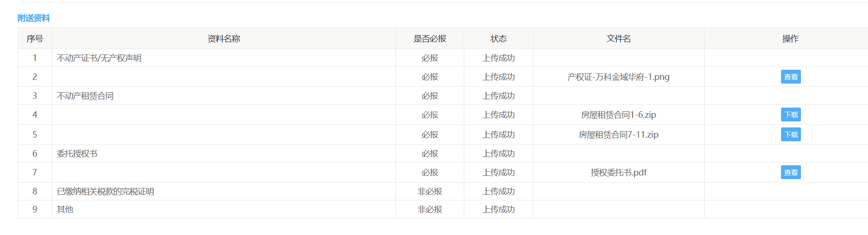Viewport: 868px width, 235px height.
Task: Click the 操作 column header
Action: 790,39
